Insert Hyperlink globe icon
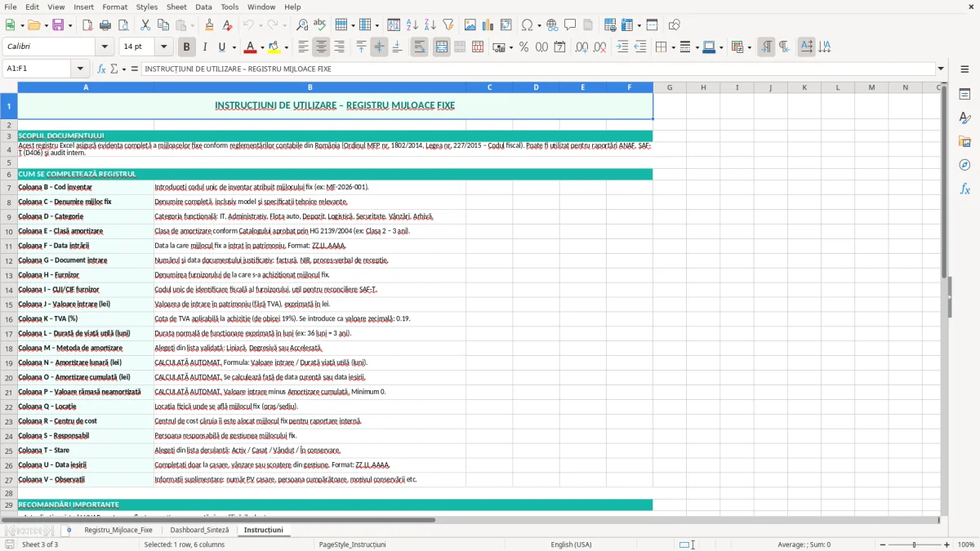The height and width of the screenshot is (551, 980). click(x=553, y=25)
